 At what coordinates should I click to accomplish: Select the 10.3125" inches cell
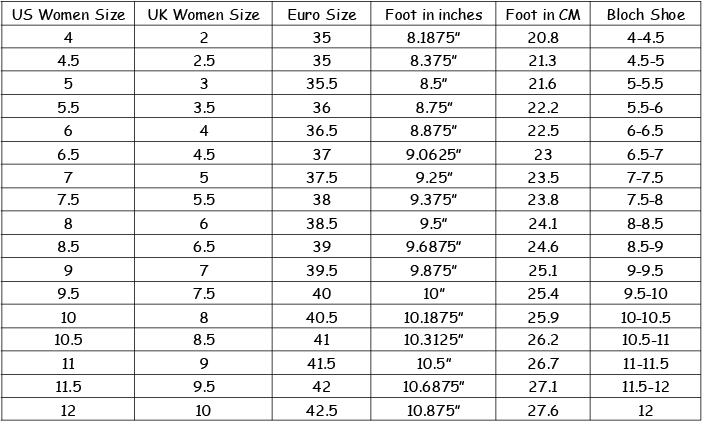[x=433, y=339]
